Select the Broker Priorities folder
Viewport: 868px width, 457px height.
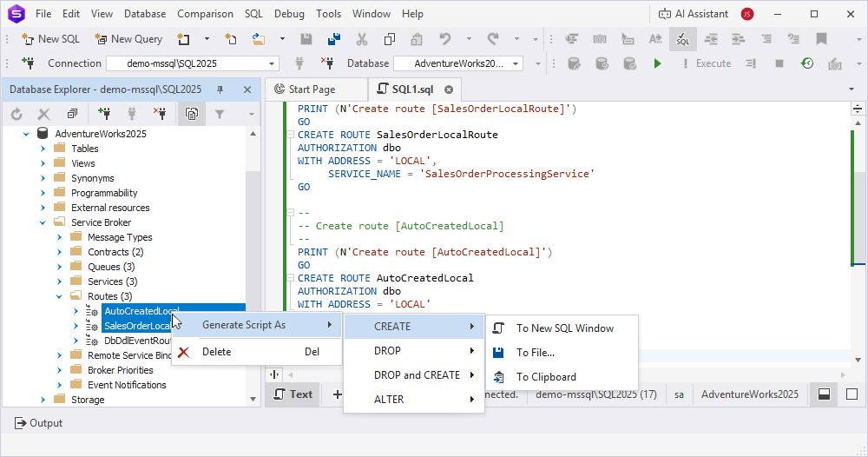click(x=120, y=370)
